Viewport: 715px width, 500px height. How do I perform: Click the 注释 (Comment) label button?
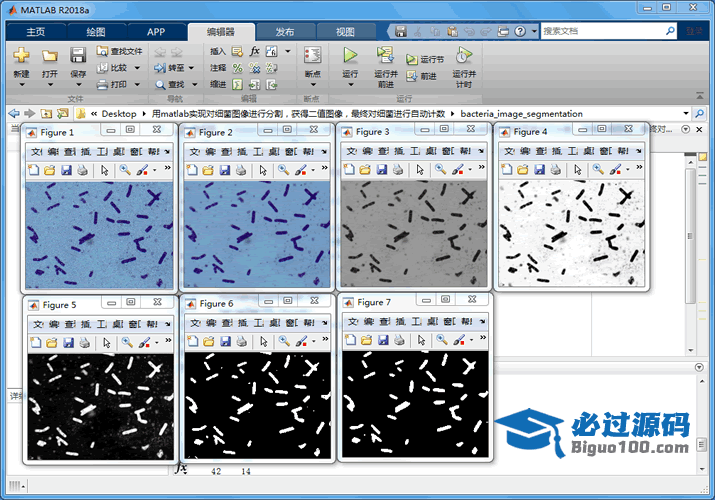coord(218,68)
